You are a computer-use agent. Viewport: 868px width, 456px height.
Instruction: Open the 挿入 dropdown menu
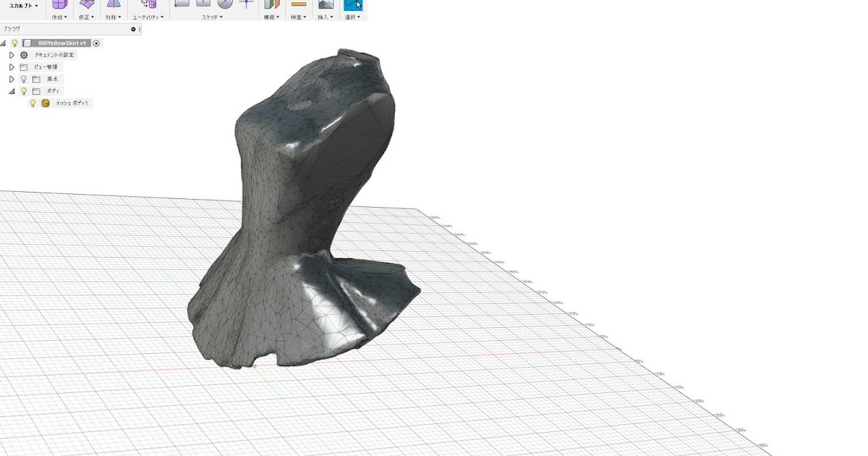coord(325,17)
